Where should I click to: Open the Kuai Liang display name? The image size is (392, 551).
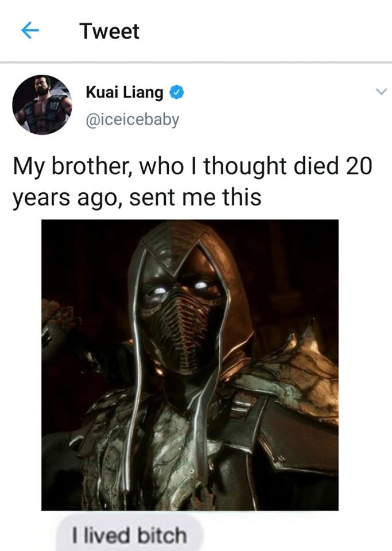click(125, 93)
